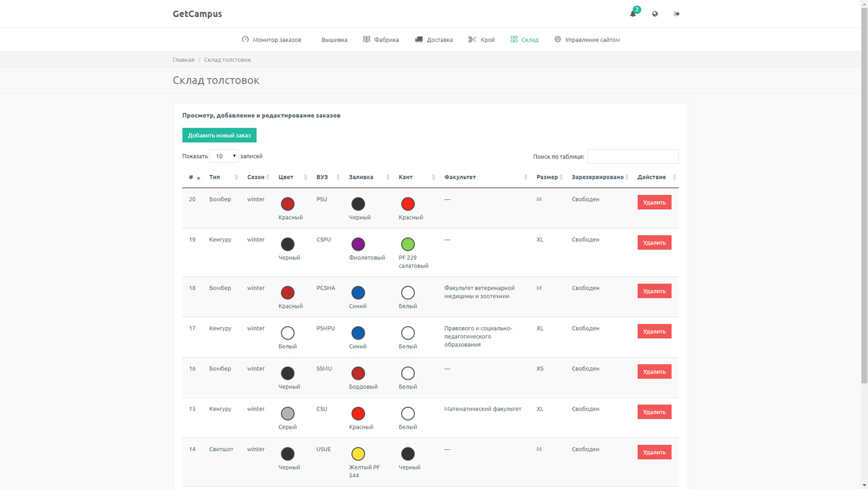Open the records-per-page dropdown showing 10
868x489 pixels.
coord(224,156)
